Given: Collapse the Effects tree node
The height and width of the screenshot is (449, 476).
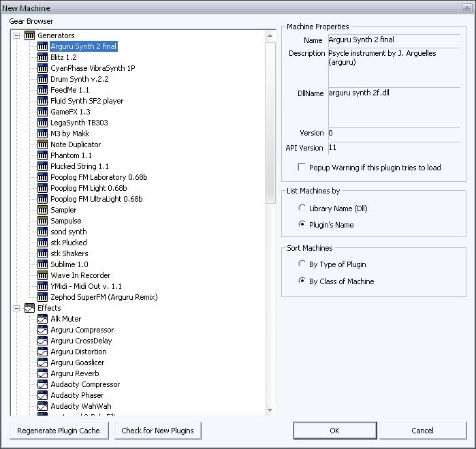Looking at the screenshot, I should [x=17, y=308].
